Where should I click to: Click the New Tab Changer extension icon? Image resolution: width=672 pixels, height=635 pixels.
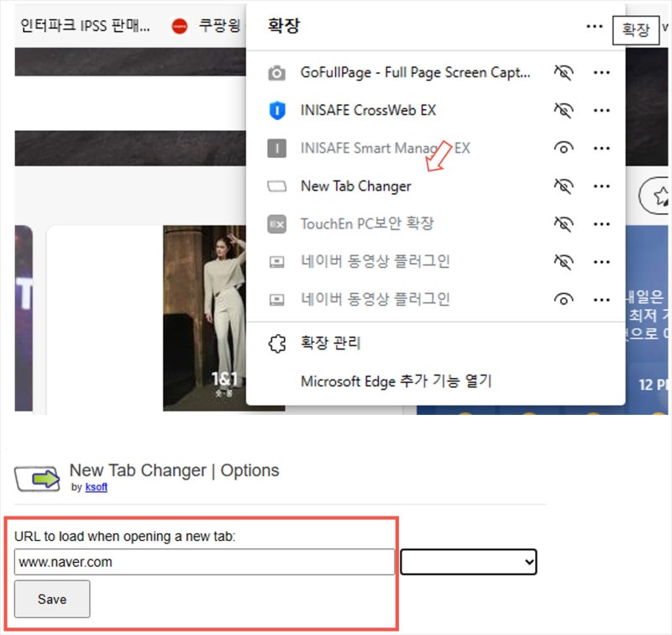click(x=279, y=186)
